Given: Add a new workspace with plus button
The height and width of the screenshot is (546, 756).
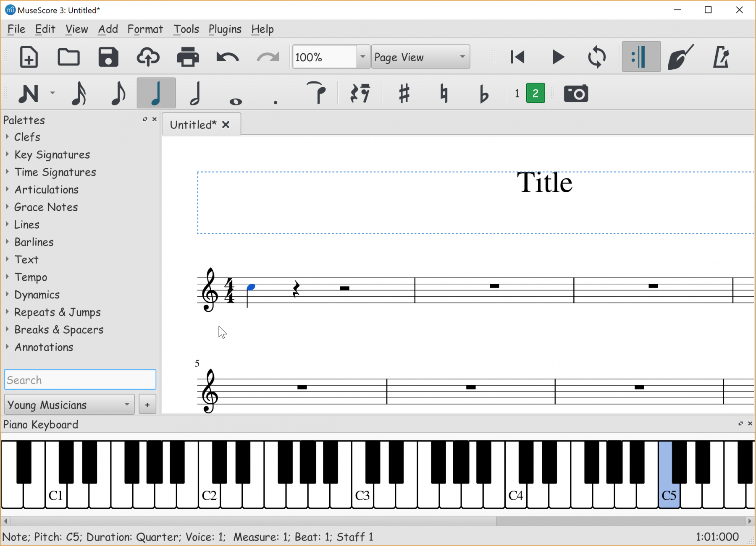Looking at the screenshot, I should 147,405.
